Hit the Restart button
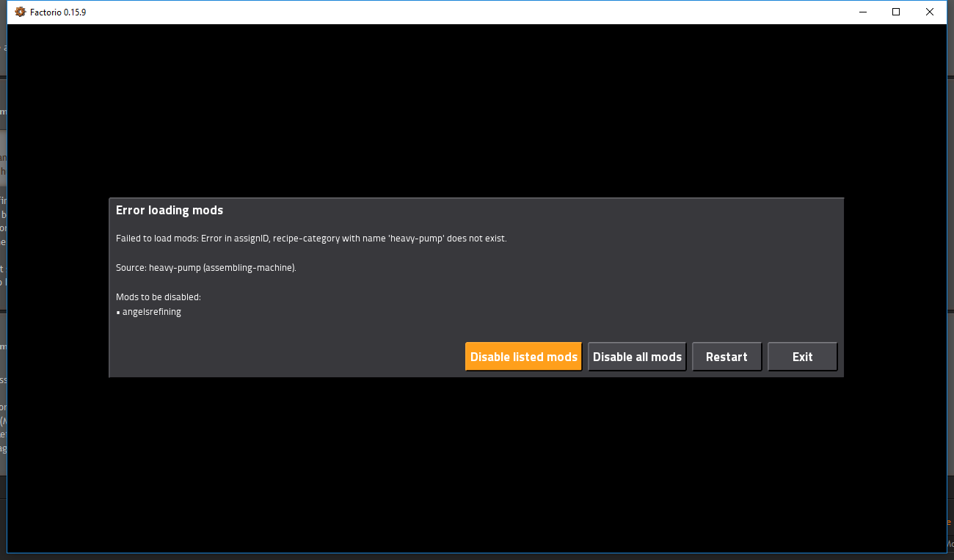 727,357
